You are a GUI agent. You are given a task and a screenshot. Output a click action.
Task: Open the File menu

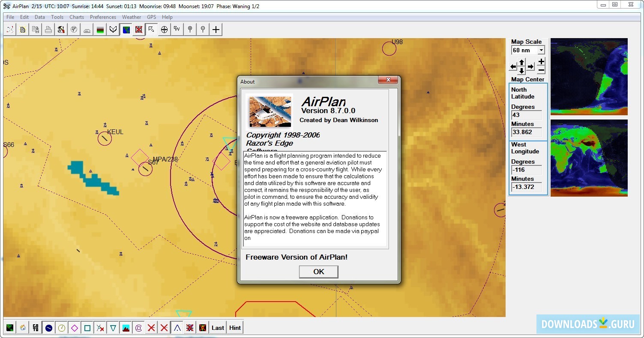(10, 17)
